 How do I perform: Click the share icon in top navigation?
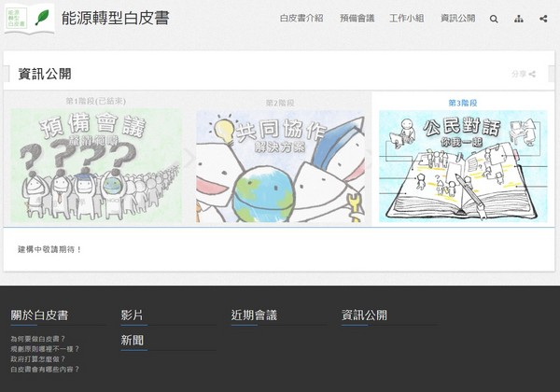click(543, 19)
